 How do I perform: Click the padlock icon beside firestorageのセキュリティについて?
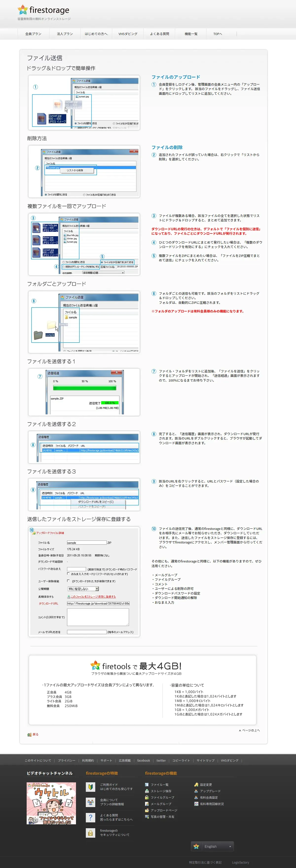(x=90, y=833)
